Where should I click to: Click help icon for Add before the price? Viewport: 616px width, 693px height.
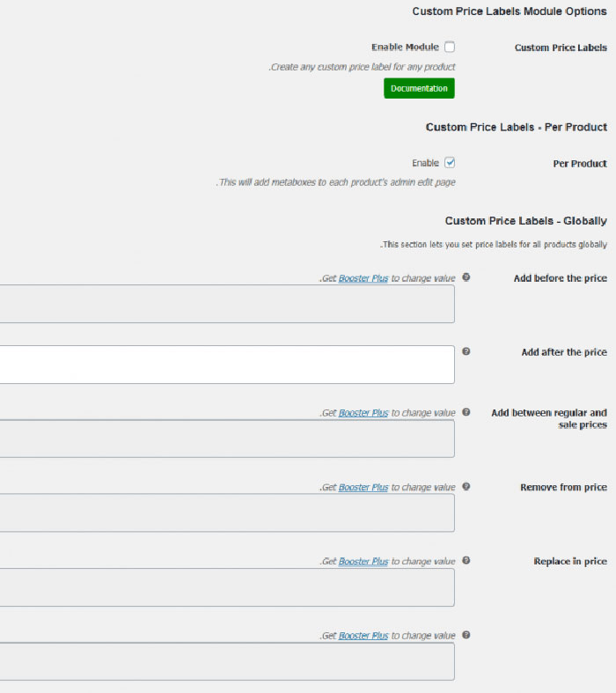pyautogui.click(x=466, y=277)
